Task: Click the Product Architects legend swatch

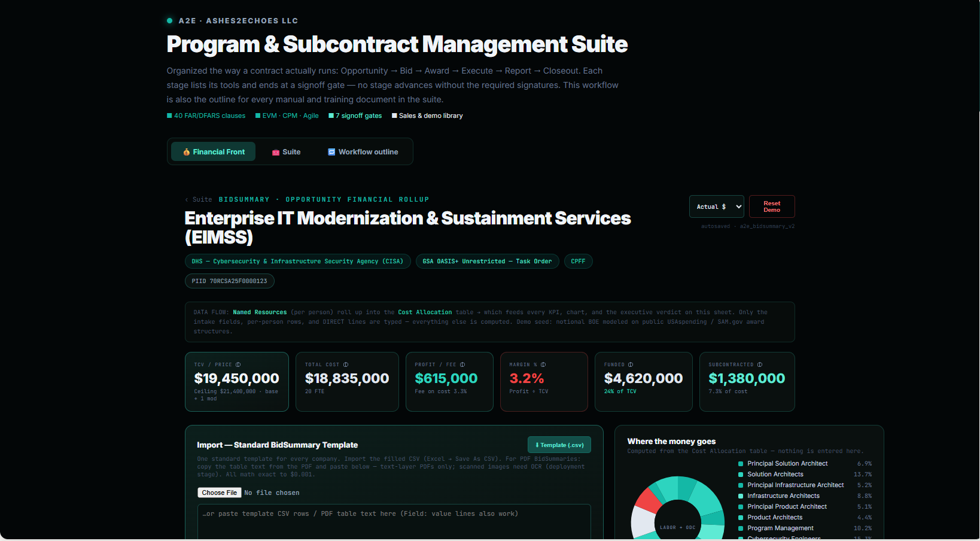Action: click(741, 518)
